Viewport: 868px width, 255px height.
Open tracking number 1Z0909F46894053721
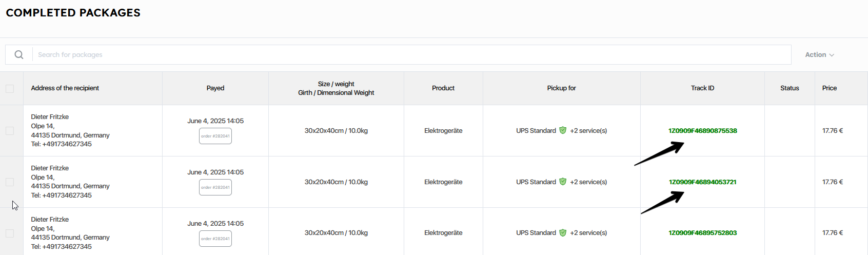(x=702, y=182)
